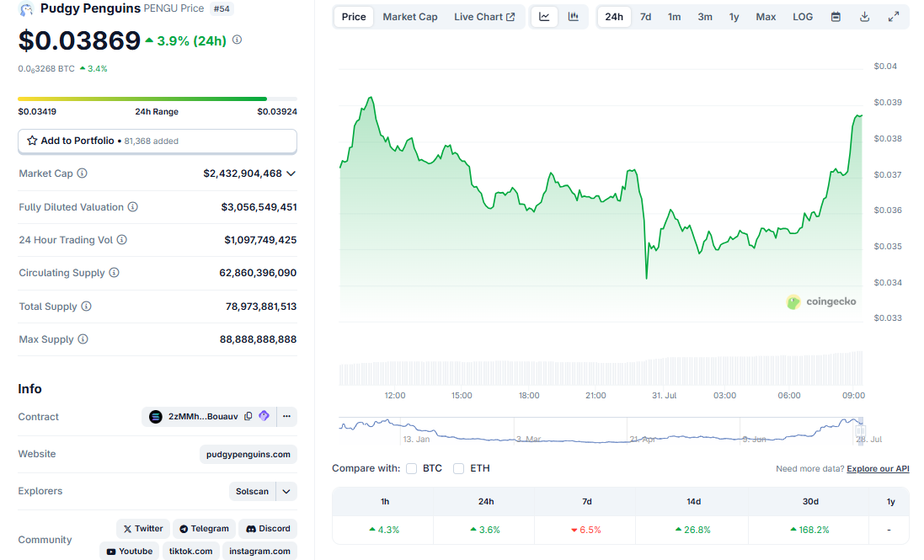The height and width of the screenshot is (560, 924).
Task: Click the 24h Range progress bar
Action: click(x=158, y=99)
